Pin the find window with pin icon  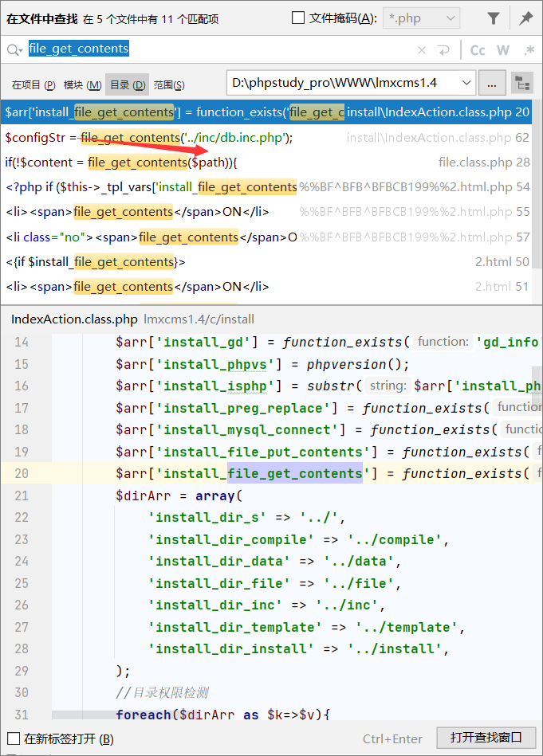[x=525, y=19]
